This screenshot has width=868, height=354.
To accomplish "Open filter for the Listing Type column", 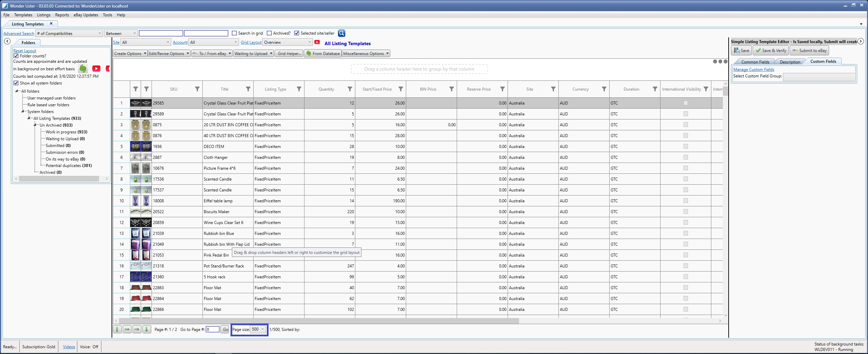I will [299, 89].
